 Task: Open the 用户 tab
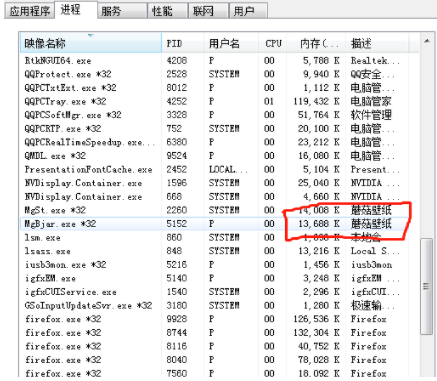[x=248, y=11]
